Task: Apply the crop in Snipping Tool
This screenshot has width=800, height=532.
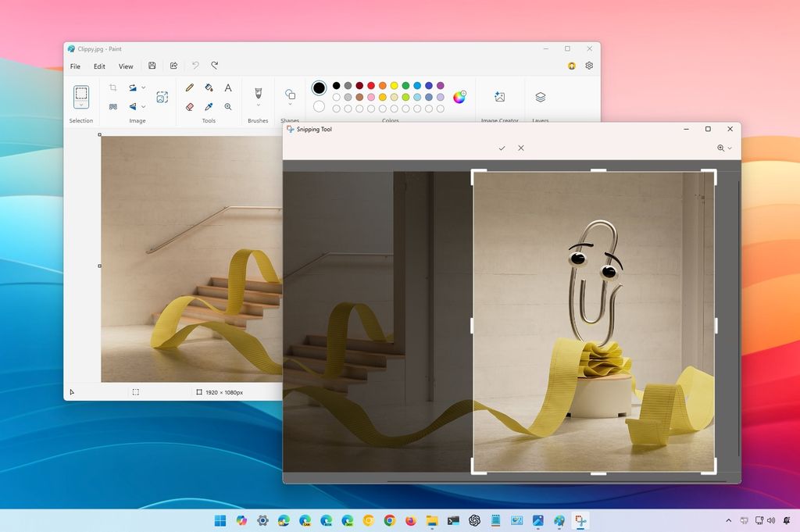Action: coord(502,148)
